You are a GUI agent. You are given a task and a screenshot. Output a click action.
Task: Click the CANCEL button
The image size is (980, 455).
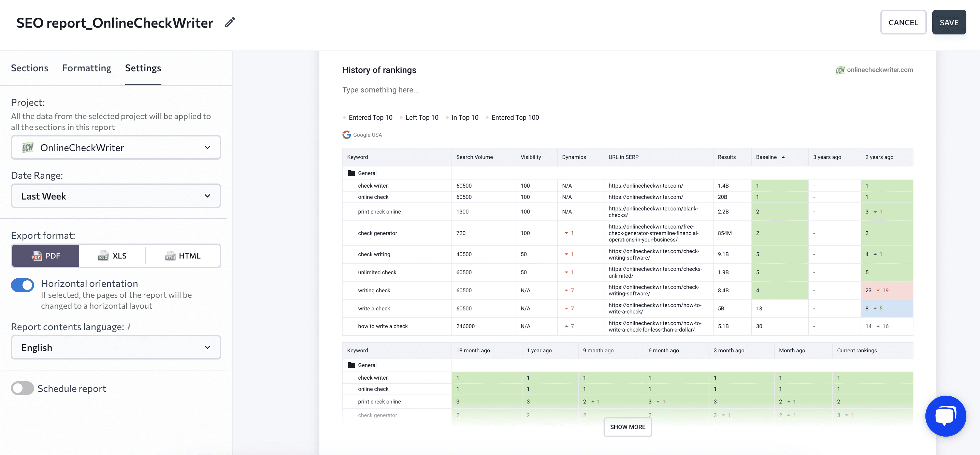pyautogui.click(x=903, y=23)
